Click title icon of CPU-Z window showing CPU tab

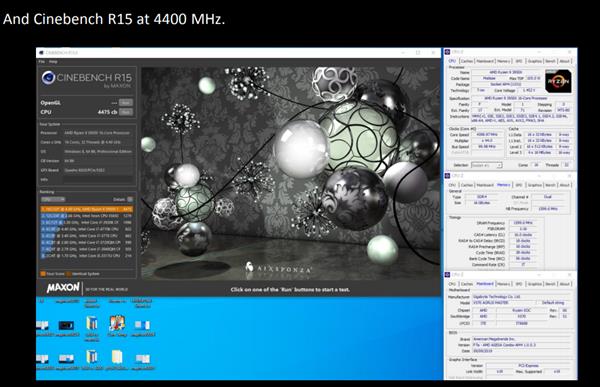447,52
